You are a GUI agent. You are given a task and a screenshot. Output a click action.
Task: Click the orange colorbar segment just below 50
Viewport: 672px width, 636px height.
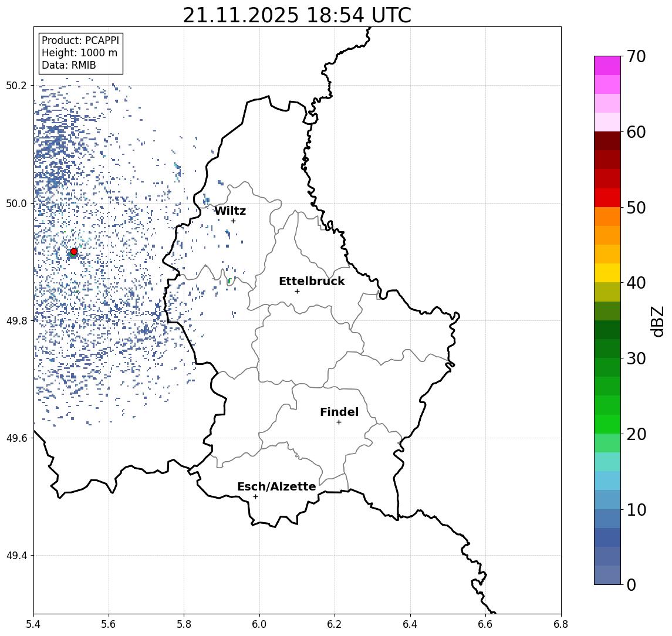point(607,217)
